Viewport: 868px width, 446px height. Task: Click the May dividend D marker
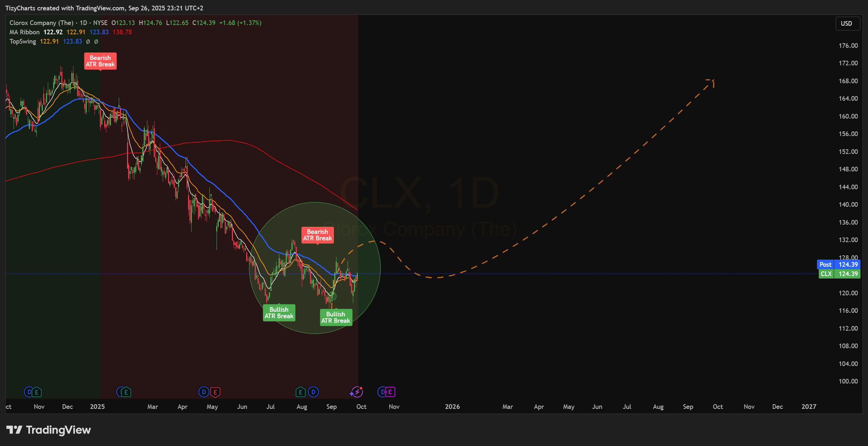tap(203, 392)
